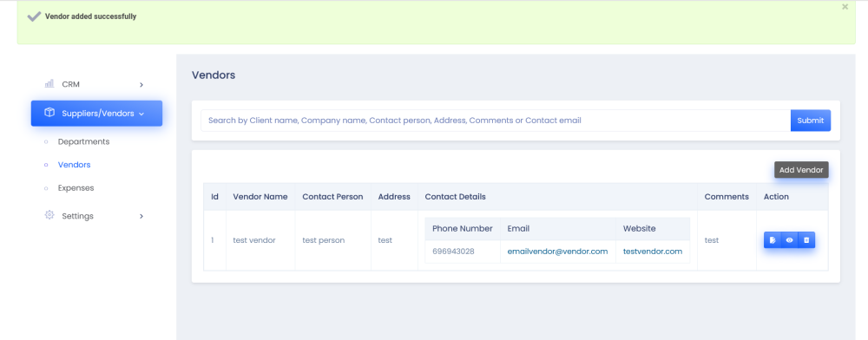Open the emailvendor@vendor.com link
This screenshot has width=868, height=340.
[x=557, y=251]
